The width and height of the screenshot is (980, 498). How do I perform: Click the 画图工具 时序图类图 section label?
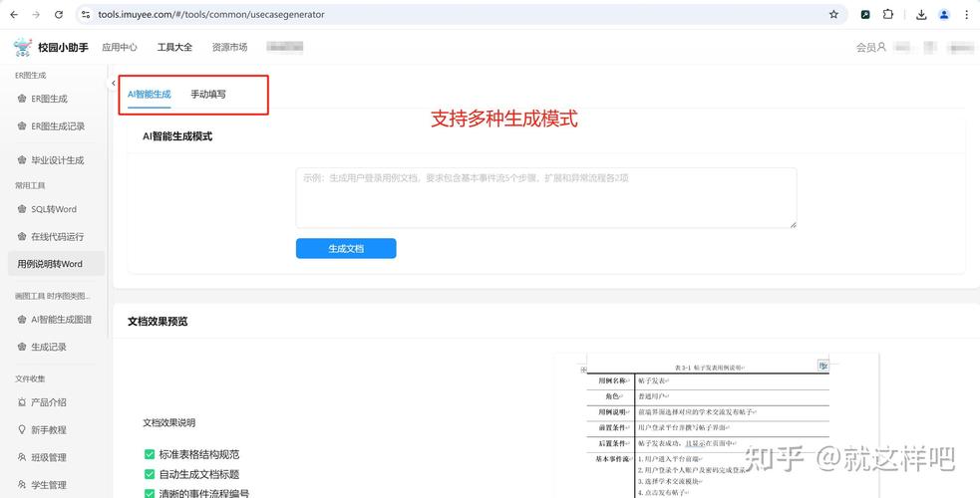pos(53,296)
